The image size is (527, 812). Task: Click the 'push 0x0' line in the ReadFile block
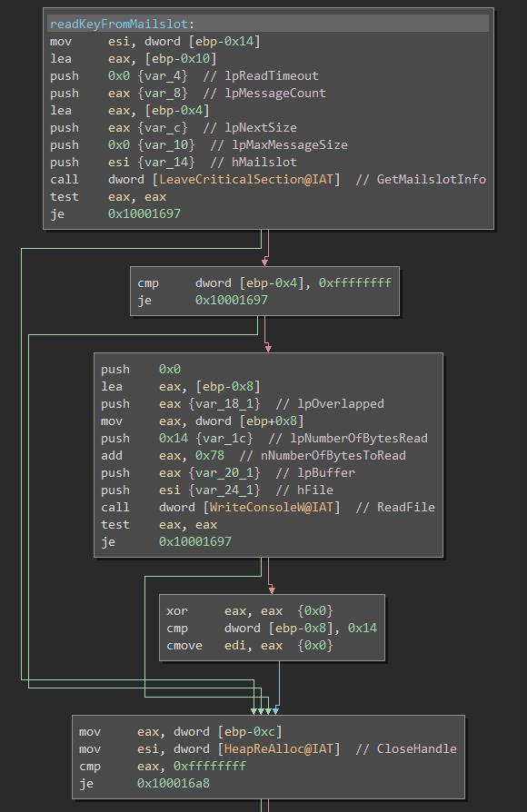[x=141, y=370]
